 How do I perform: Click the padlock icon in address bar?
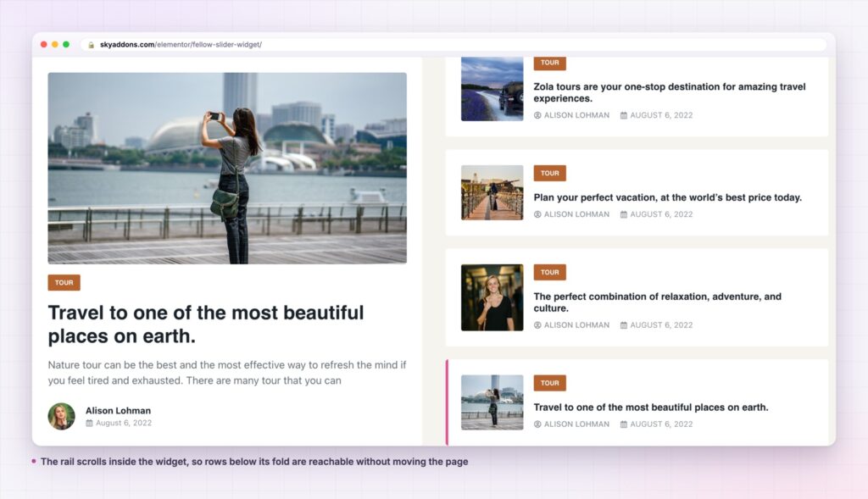pos(92,45)
